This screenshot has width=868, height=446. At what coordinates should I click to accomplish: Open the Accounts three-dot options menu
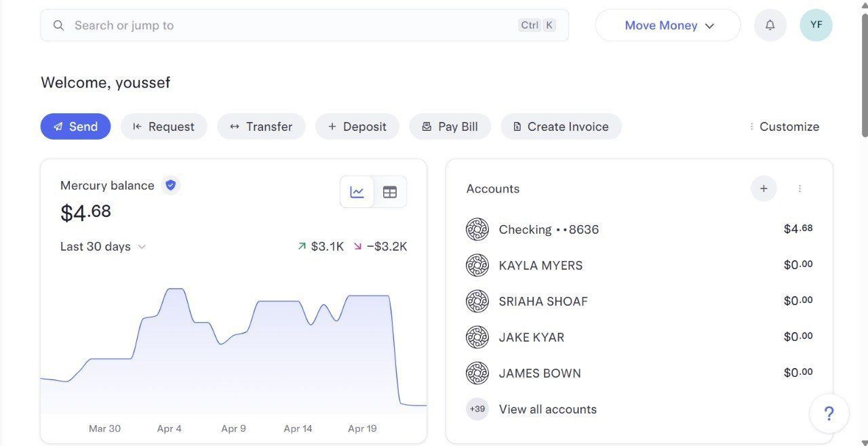click(x=800, y=188)
